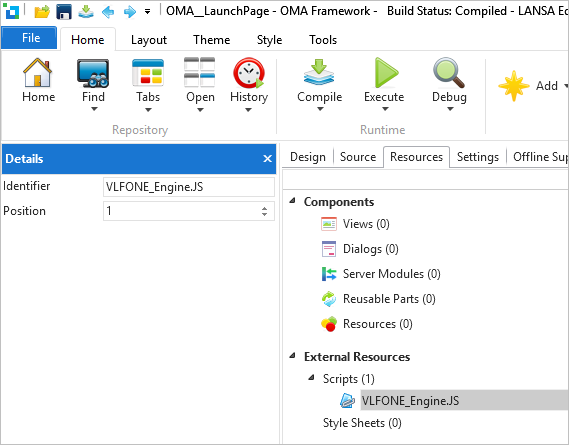Switch to the Tools ribbon tab

pos(323,40)
